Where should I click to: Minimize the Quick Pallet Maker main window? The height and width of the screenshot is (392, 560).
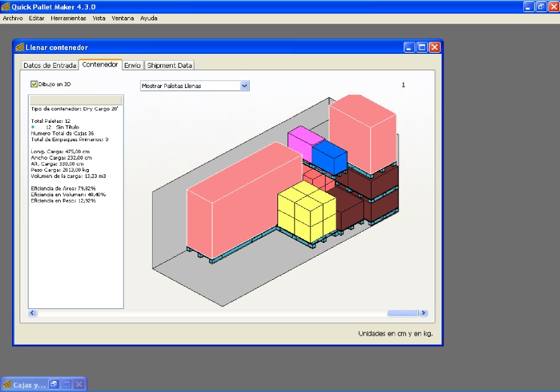click(528, 7)
